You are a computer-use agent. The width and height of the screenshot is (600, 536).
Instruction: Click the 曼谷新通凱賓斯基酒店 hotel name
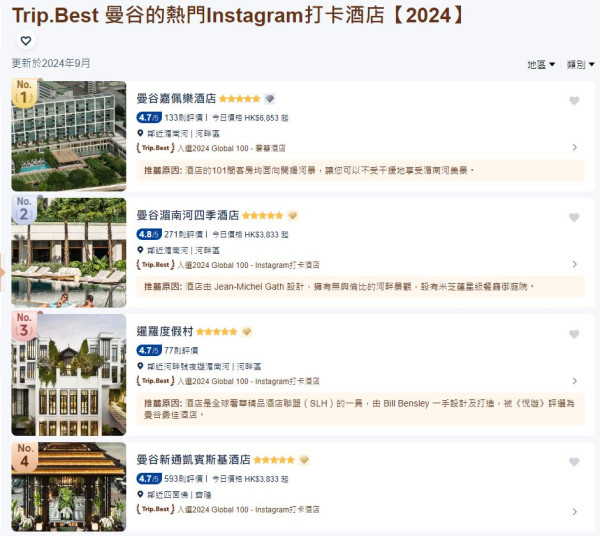tap(194, 459)
